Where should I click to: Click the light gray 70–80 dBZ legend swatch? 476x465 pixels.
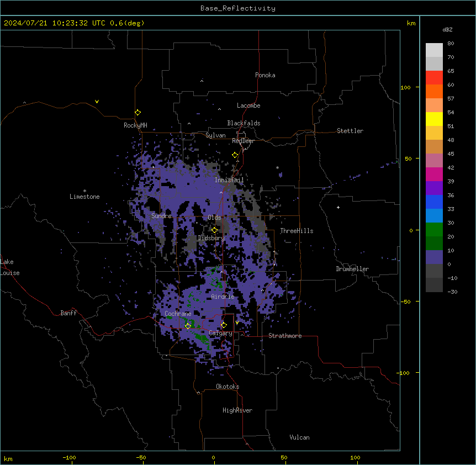point(434,50)
